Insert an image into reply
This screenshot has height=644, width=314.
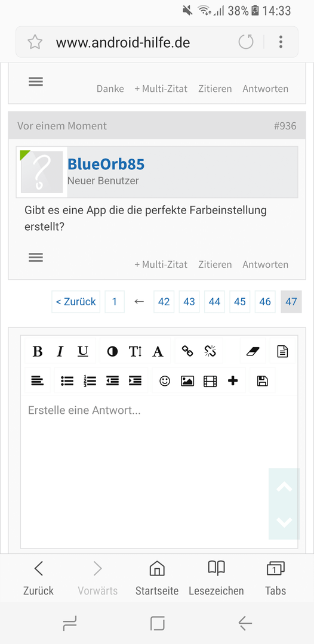187,380
